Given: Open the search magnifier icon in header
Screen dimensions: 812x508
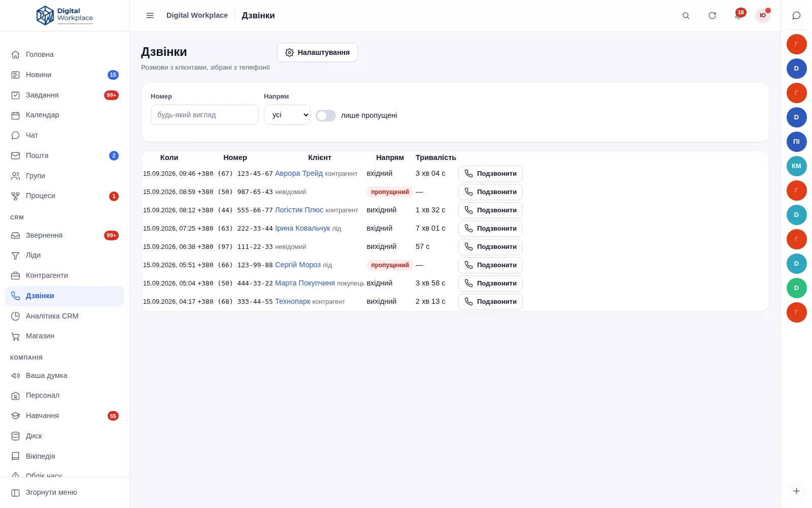Looking at the screenshot, I should (x=686, y=16).
